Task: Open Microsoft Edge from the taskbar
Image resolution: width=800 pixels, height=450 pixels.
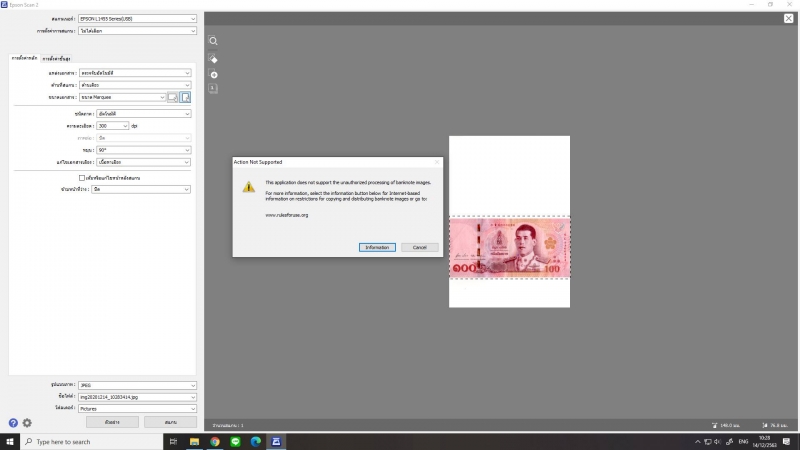Action: click(256, 441)
